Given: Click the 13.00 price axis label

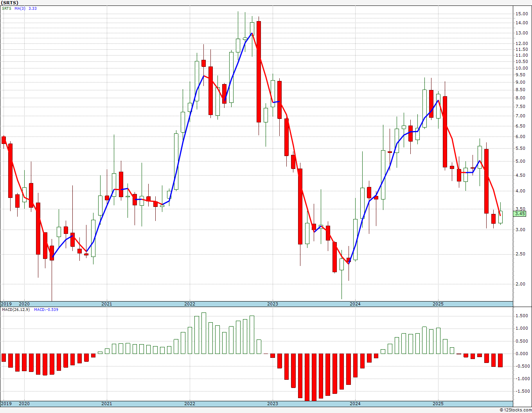Looking at the screenshot, I should pyautogui.click(x=521, y=33).
